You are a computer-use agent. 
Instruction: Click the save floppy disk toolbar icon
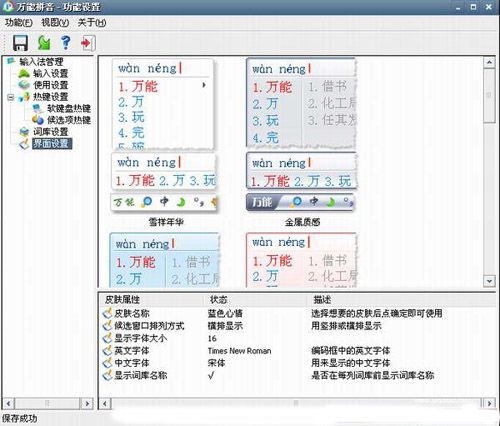[20, 43]
